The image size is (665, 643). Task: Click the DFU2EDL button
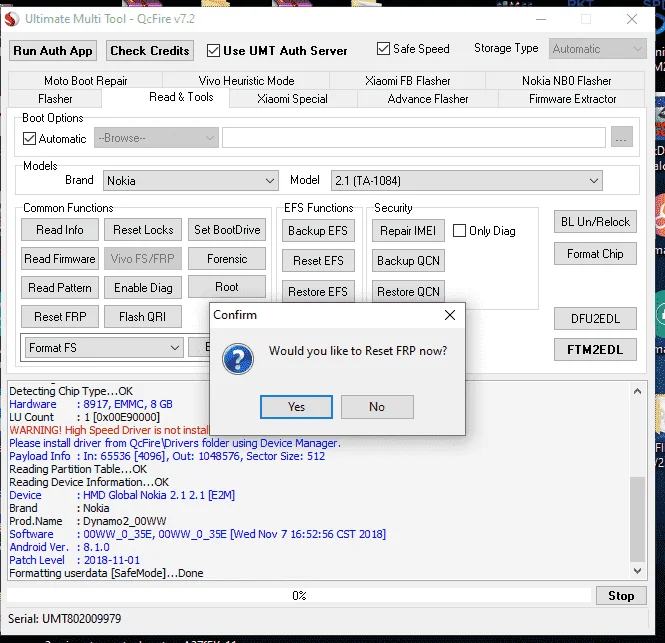pos(595,319)
